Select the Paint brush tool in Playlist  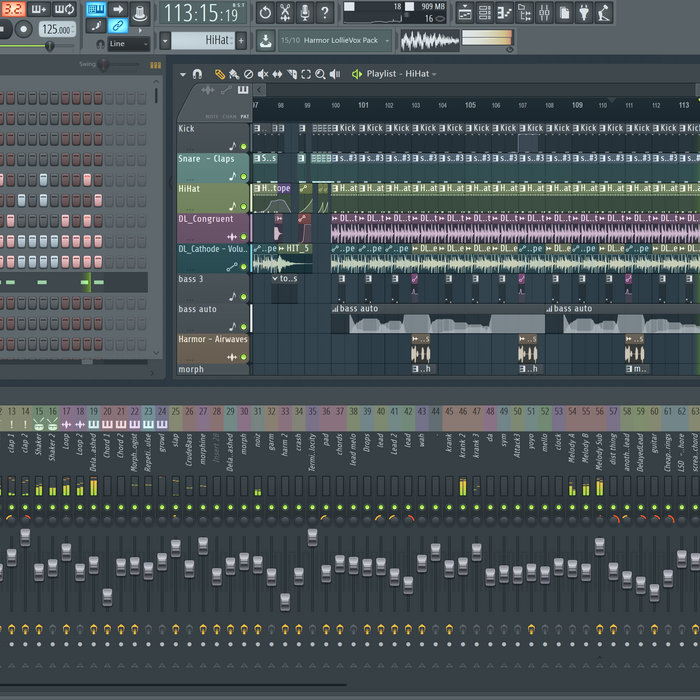point(233,74)
